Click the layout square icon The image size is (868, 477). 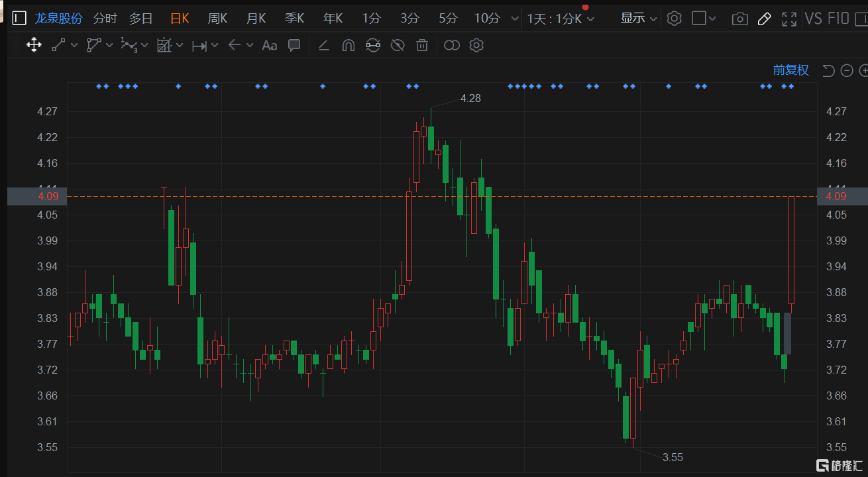click(x=698, y=19)
